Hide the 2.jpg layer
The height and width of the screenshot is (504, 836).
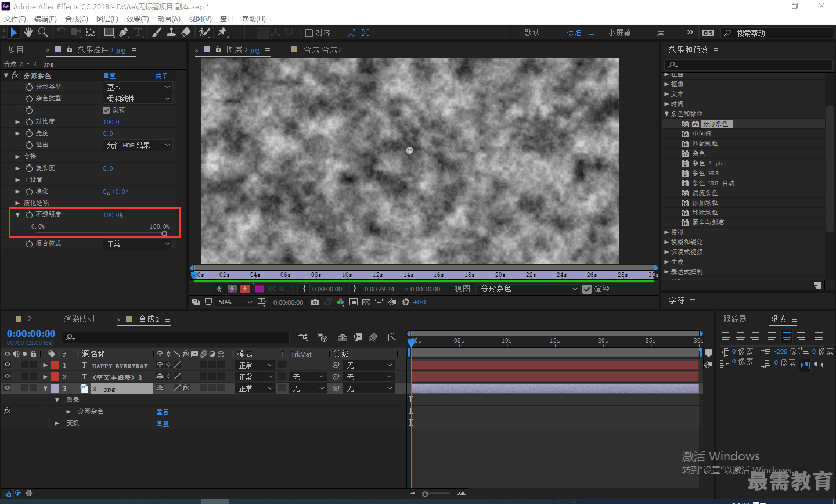tap(8, 388)
